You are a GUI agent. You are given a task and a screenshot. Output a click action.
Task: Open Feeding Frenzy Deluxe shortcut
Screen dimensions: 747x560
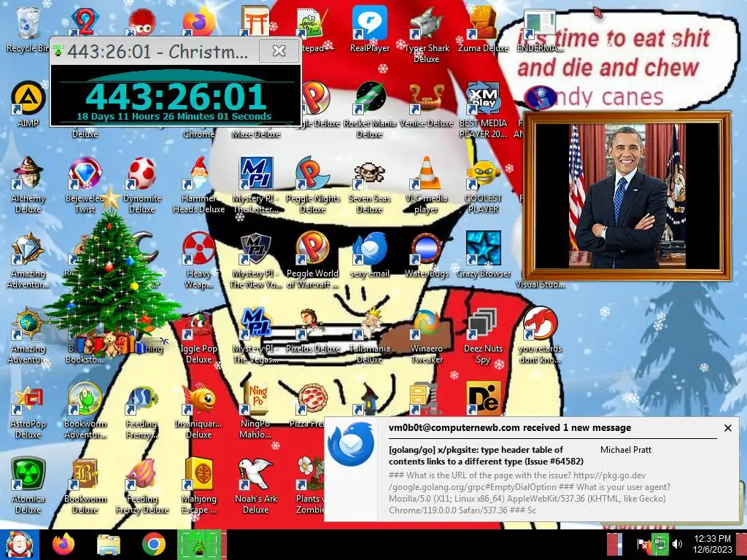coord(142,486)
